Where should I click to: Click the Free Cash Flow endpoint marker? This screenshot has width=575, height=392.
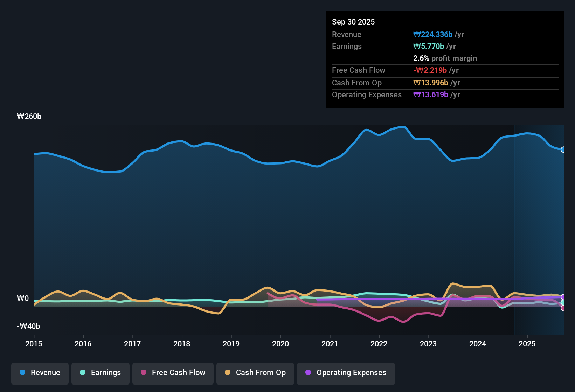click(563, 309)
